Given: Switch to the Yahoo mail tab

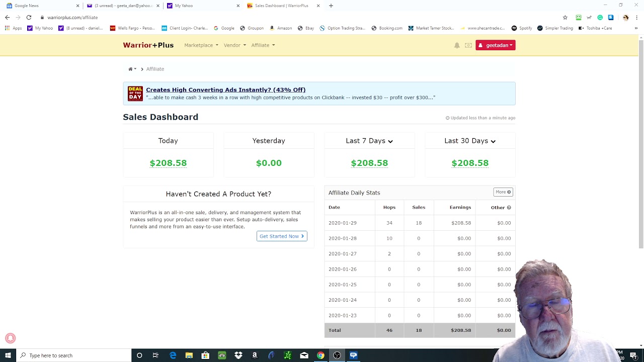Looking at the screenshot, I should pyautogui.click(x=123, y=6).
